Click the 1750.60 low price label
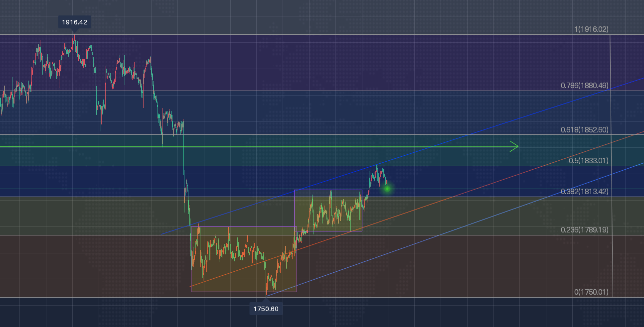Image resolution: width=644 pixels, height=327 pixels. click(x=266, y=309)
